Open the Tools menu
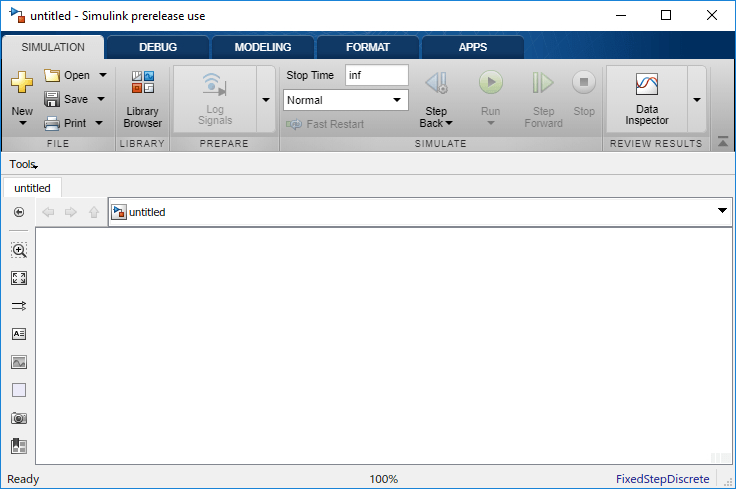736x489 pixels. click(23, 164)
